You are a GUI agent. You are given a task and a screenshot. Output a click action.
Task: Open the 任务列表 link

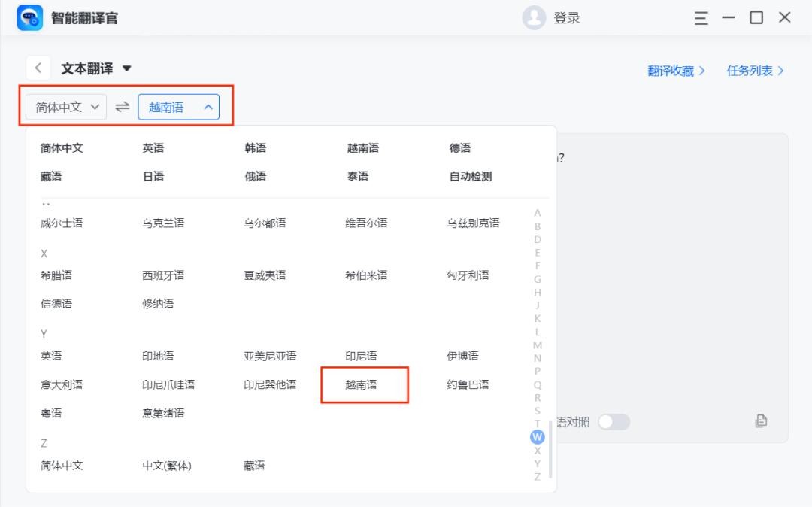pyautogui.click(x=755, y=71)
